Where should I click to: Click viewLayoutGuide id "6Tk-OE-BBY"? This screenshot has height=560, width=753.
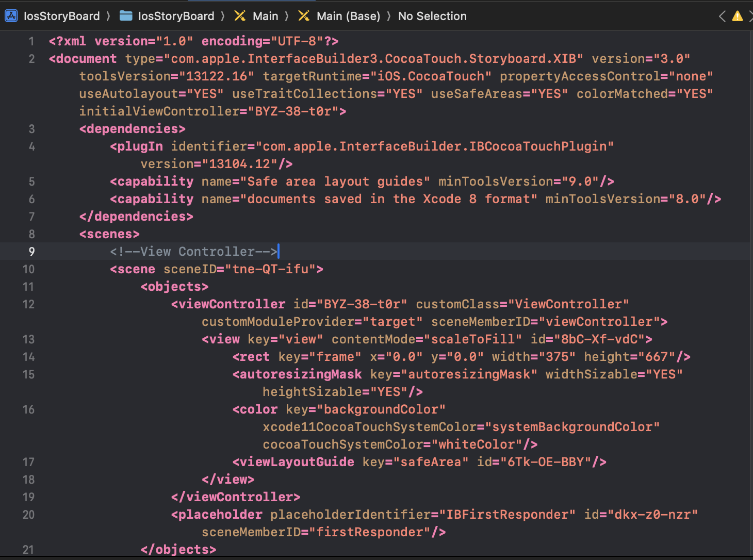pos(546,462)
